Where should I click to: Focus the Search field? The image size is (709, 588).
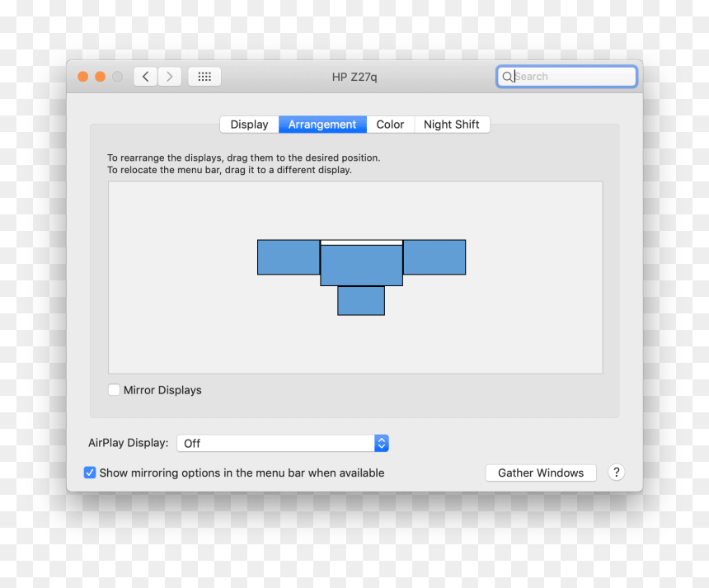pyautogui.click(x=566, y=77)
